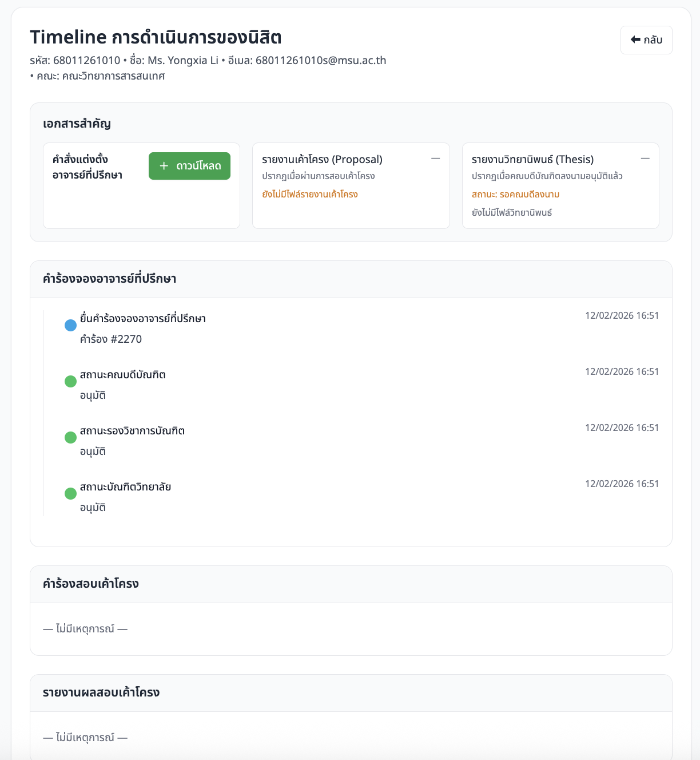
Task: Download the advisor appointment order via ดาวน์โหลด
Action: tap(189, 166)
